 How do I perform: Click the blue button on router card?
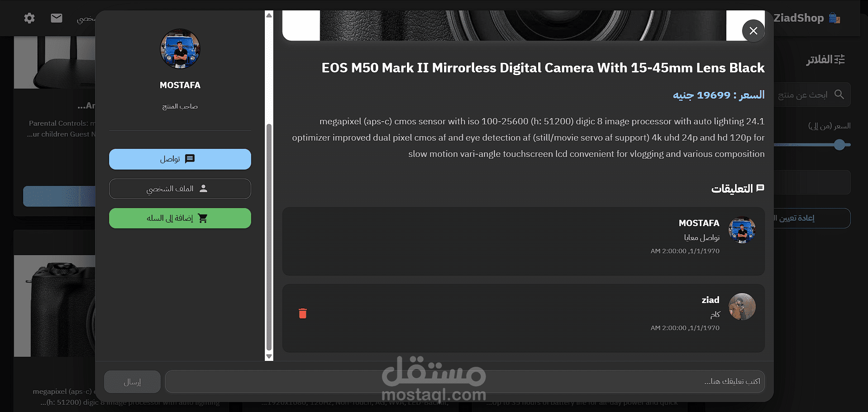[59, 196]
